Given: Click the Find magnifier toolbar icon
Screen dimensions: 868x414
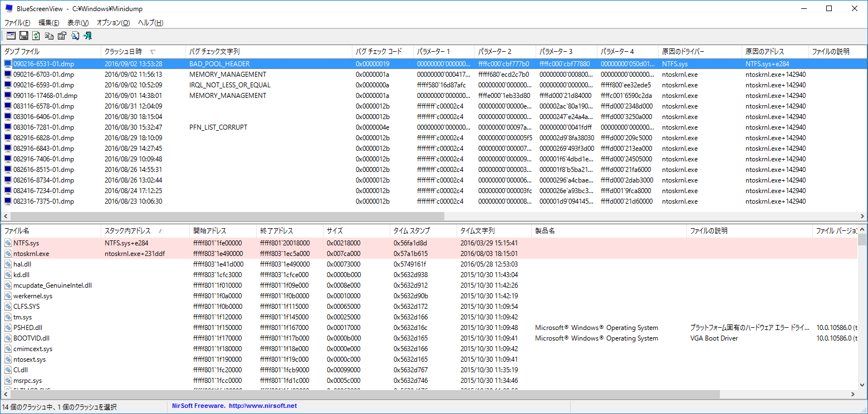Looking at the screenshot, I should tap(75, 36).
